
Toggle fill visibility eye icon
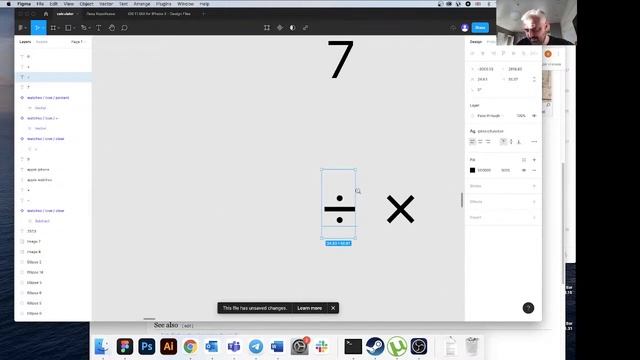524,170
